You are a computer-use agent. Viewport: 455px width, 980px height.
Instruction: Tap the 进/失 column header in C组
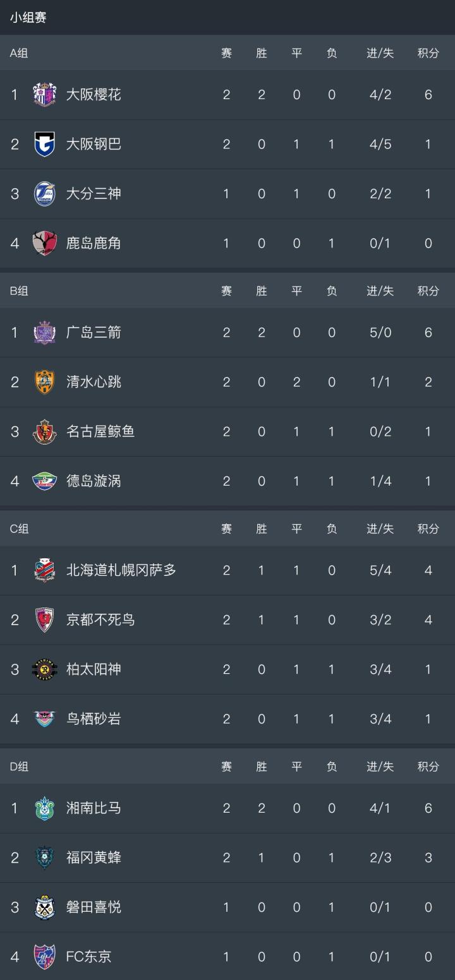tap(380, 529)
